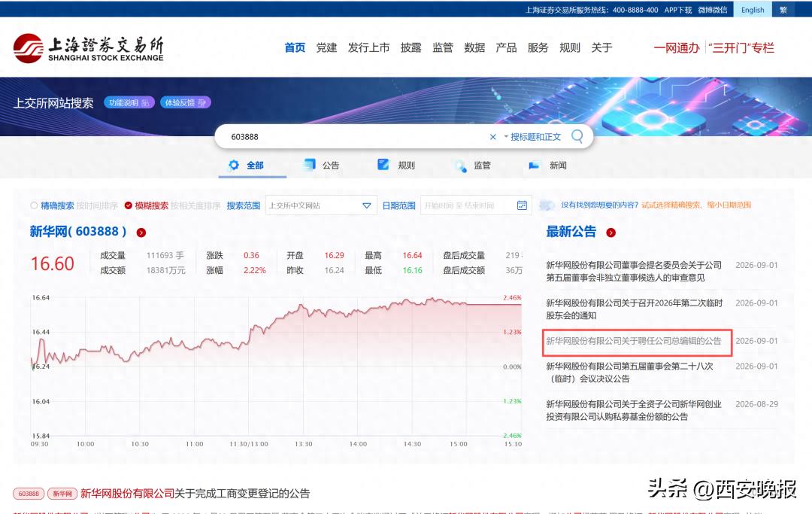Open the 产品 navigation menu
Screen dimensions: 812x514
coord(506,47)
